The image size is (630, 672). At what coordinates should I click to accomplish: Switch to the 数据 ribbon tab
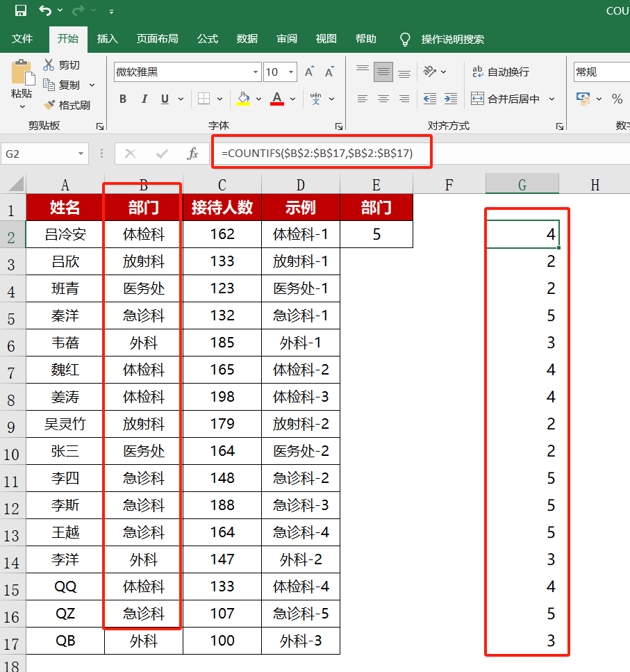(x=247, y=39)
